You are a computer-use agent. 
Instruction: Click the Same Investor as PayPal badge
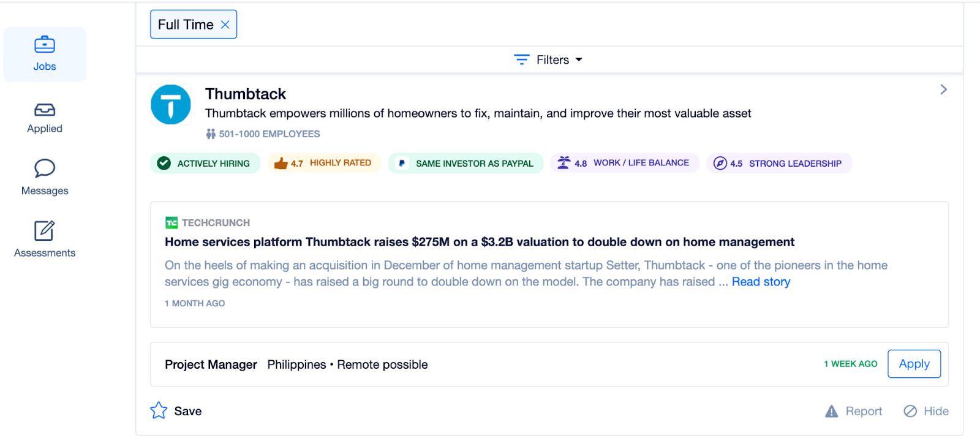(x=466, y=164)
